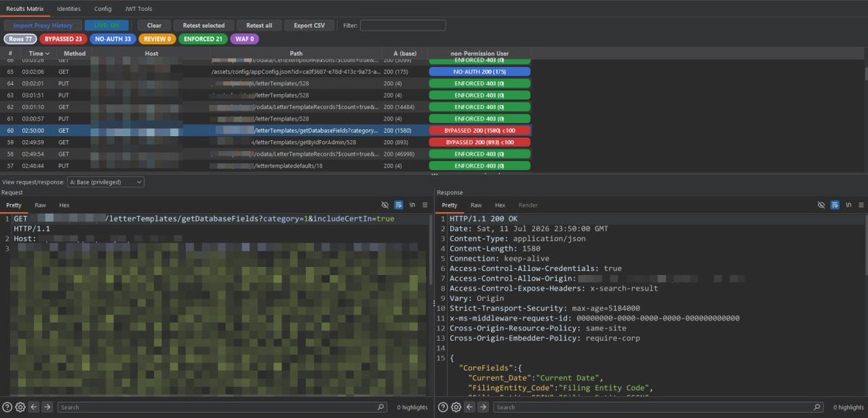Toggle the LIVE: ON button

click(x=106, y=25)
